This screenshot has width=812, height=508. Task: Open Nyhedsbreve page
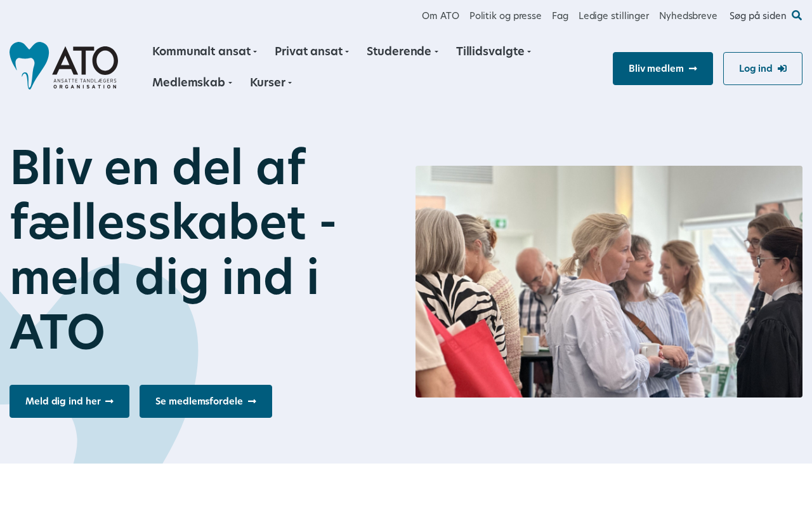point(688,15)
